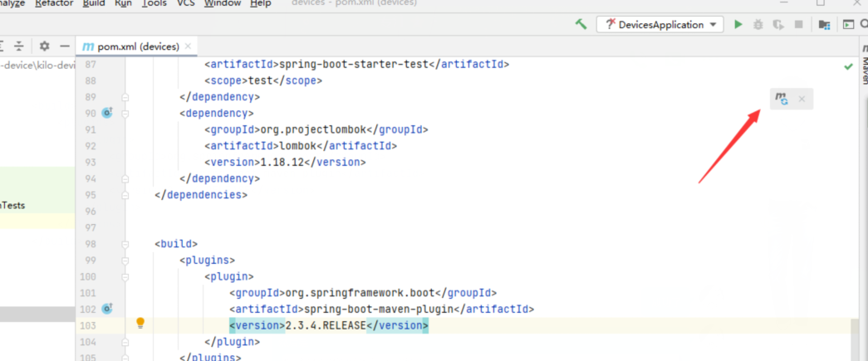Open project panel gear settings

[44, 46]
